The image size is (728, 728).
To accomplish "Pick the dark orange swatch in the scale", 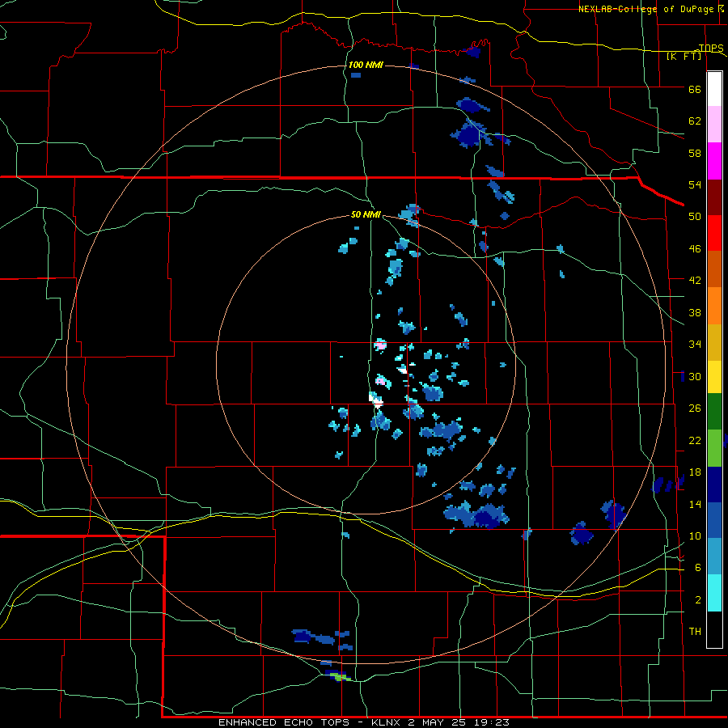I will pyautogui.click(x=714, y=269).
